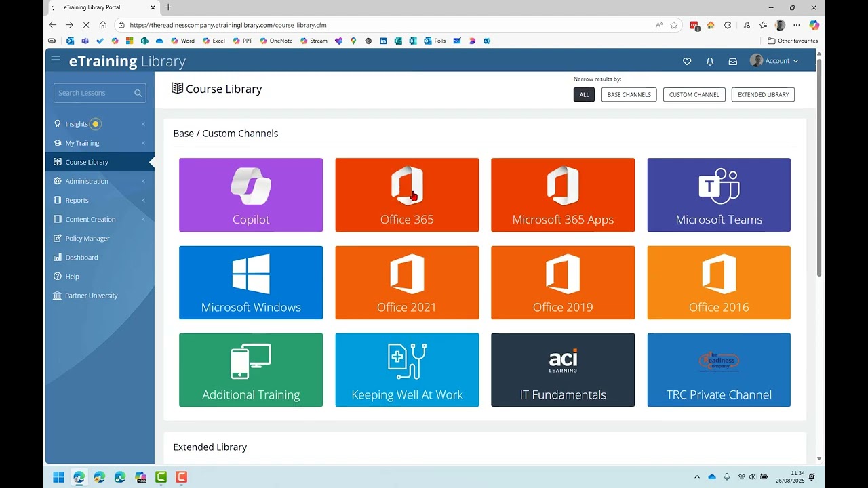This screenshot has height=488, width=868.
Task: Click the Read aloud icon in address bar
Action: pos(658,25)
